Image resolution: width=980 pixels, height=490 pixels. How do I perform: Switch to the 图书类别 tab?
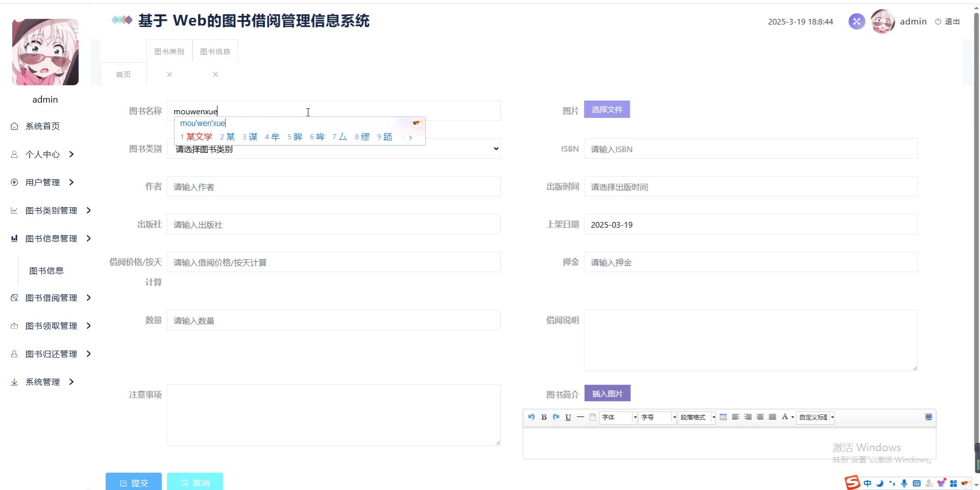(169, 52)
